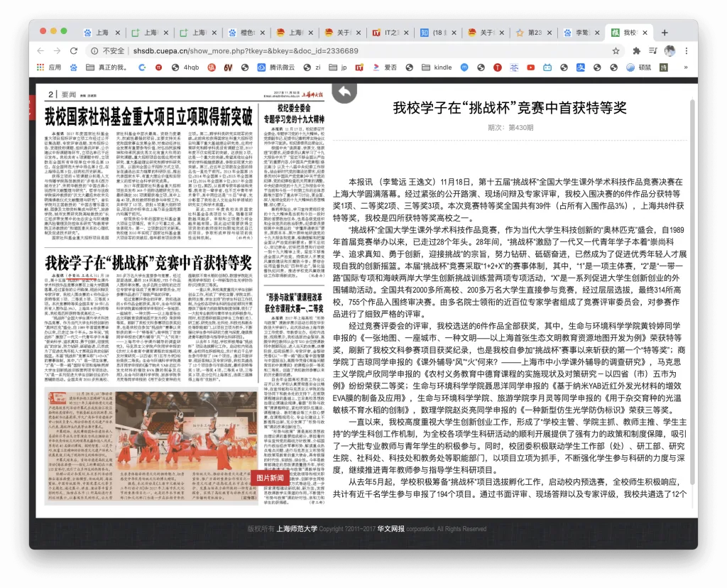The image size is (727, 588).
Task: Close the 橙色 tab
Action: (263, 33)
